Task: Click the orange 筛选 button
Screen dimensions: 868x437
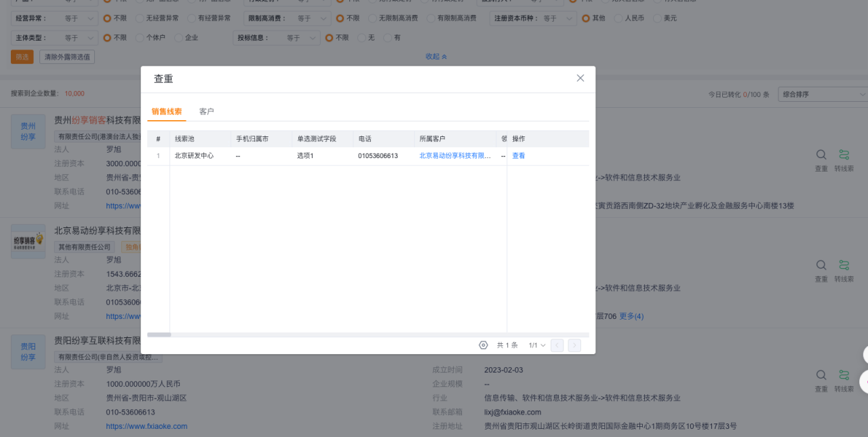Action: point(22,57)
